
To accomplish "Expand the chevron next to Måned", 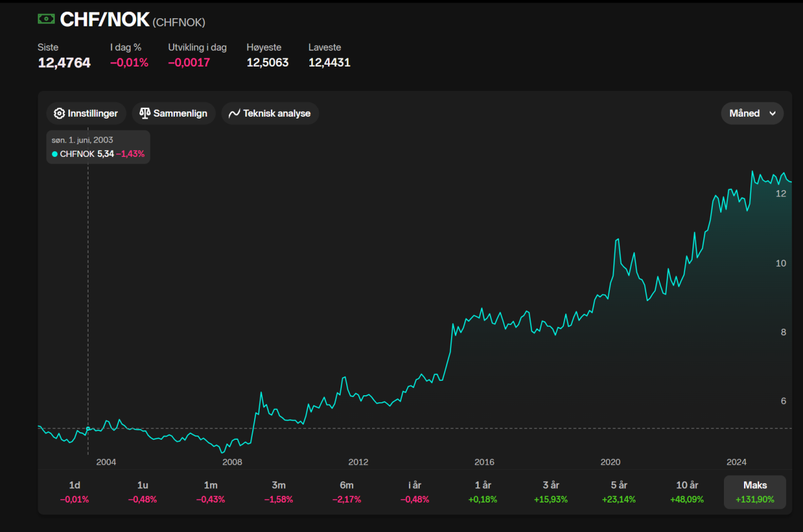I will (772, 114).
